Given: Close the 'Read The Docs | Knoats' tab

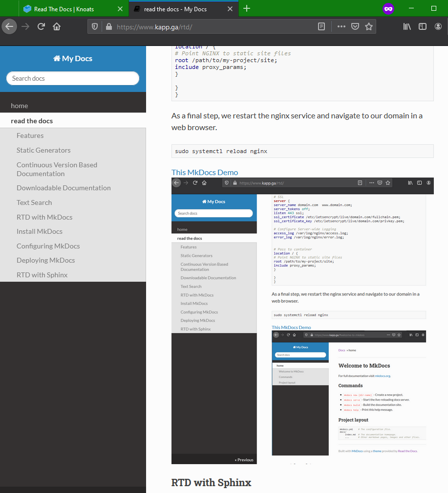Looking at the screenshot, I should pos(120,9).
